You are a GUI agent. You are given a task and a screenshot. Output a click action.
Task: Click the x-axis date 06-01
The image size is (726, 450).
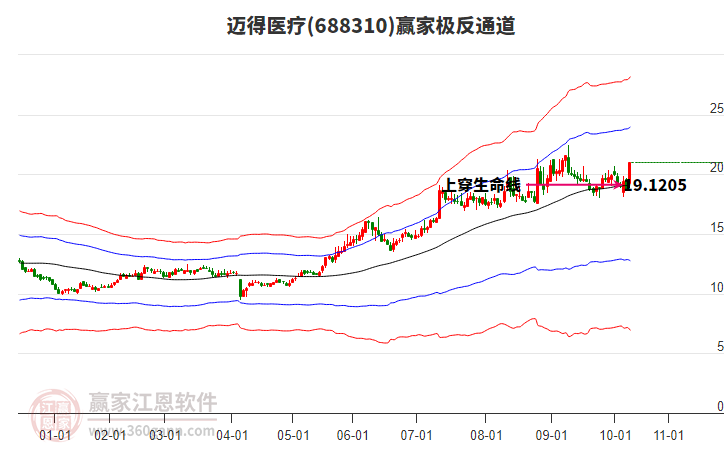[352, 435]
